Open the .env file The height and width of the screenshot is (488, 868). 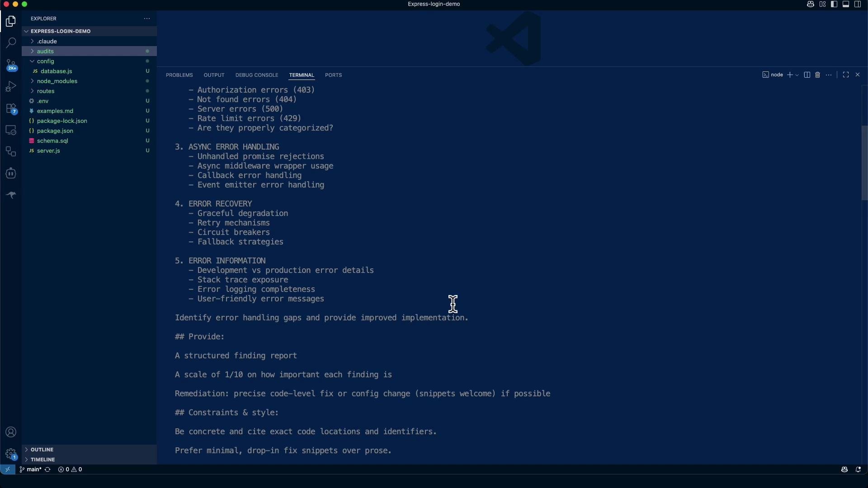pos(89,101)
